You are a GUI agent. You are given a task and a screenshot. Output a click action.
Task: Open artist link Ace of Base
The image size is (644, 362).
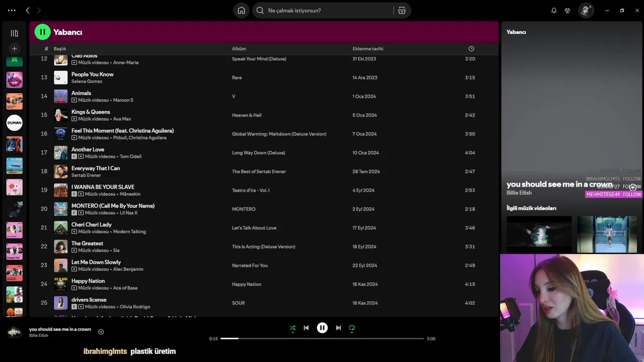point(125,288)
